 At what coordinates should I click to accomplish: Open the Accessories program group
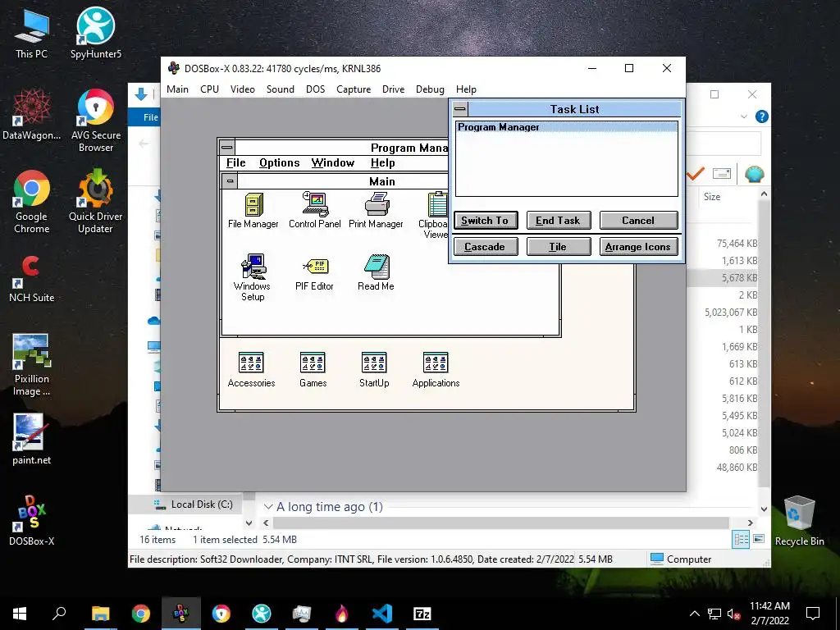(251, 369)
